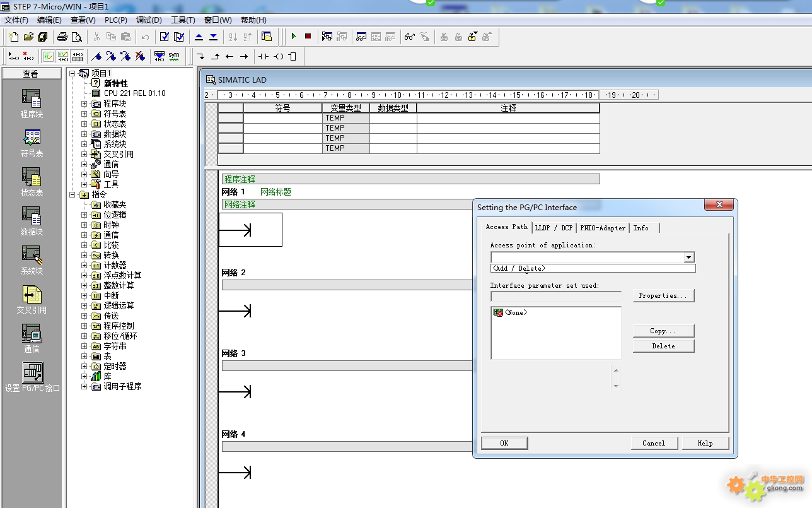This screenshot has height=508, width=812.
Task: Insert a box with the toolbar icon
Action: point(293,56)
